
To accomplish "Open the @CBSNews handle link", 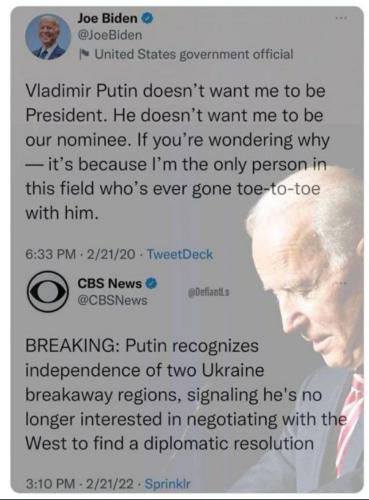I will pos(112,300).
